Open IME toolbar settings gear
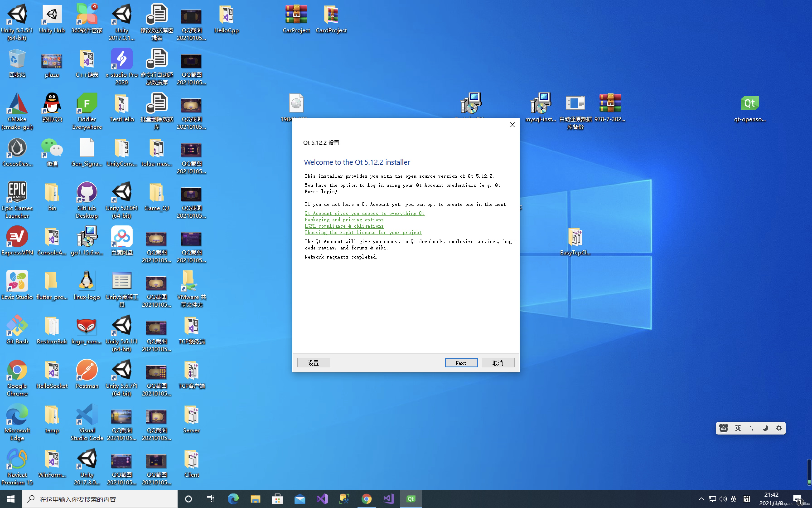 [x=779, y=428]
